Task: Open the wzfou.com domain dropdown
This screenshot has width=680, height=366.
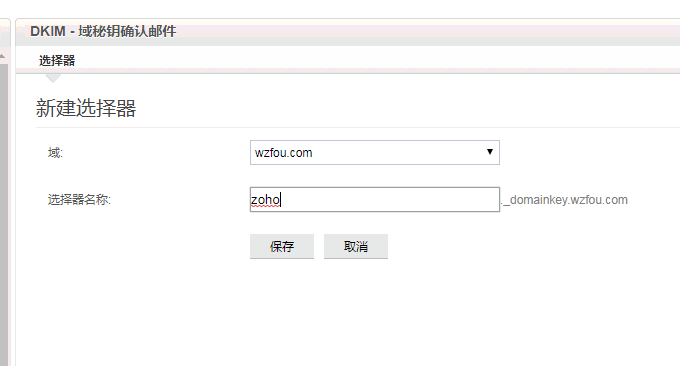Action: coord(375,153)
